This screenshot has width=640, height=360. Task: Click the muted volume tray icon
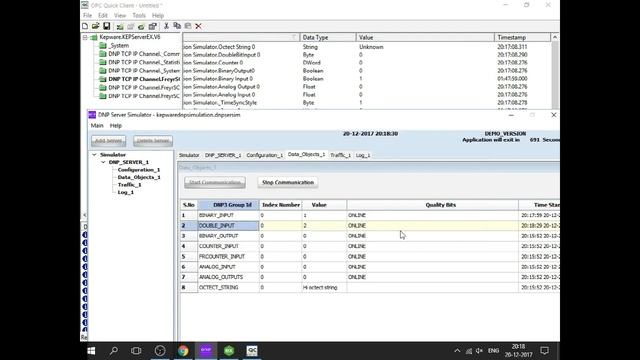point(479,351)
